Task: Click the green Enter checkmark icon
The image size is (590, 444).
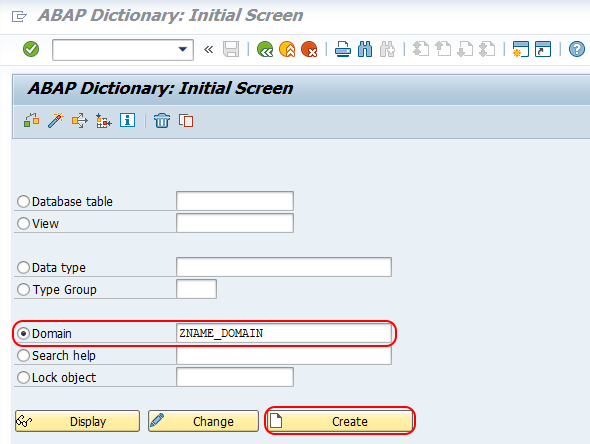Action: (x=31, y=49)
